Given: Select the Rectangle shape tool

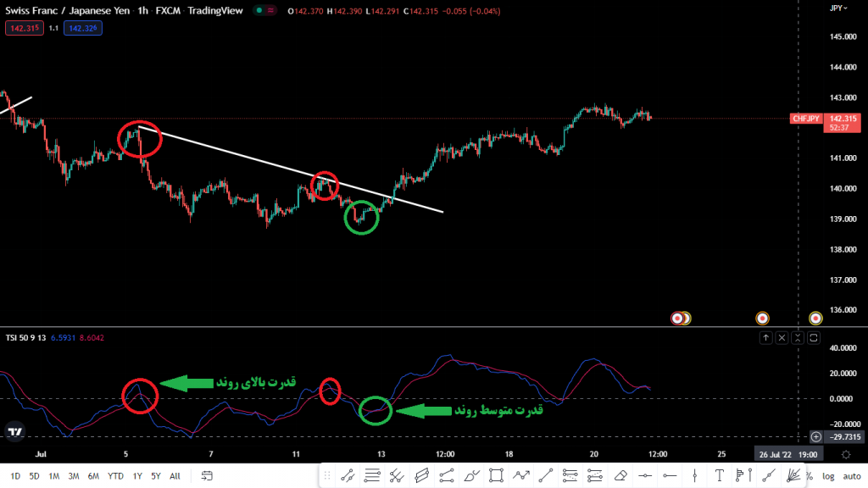Looking at the screenshot, I should click(x=496, y=475).
